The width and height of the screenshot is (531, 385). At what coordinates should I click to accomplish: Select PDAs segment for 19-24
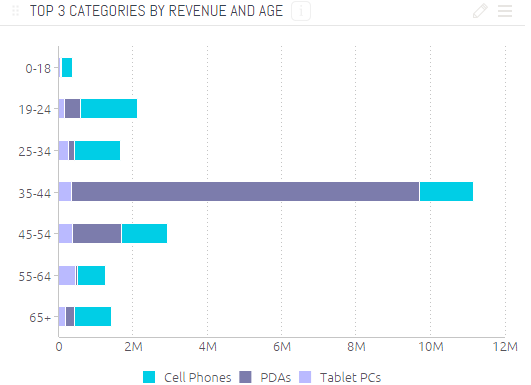(x=72, y=108)
